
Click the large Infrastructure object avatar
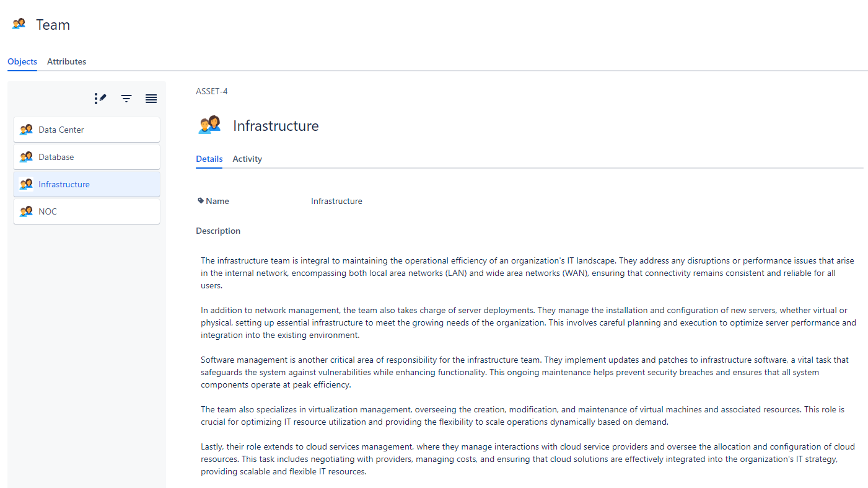click(x=209, y=125)
